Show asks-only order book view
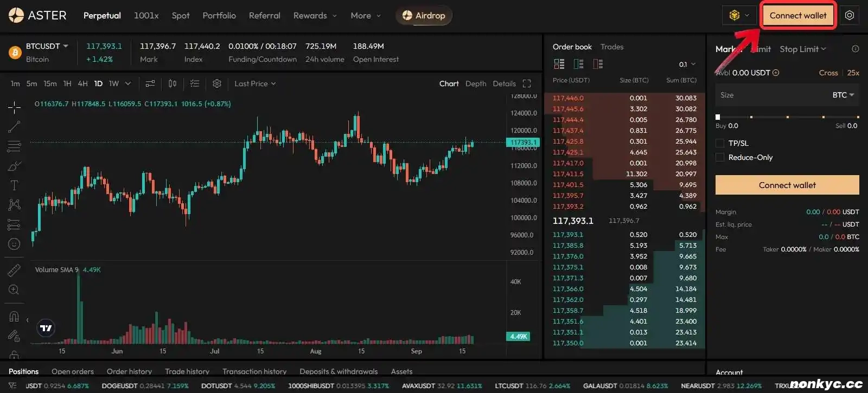This screenshot has width=868, height=393. (x=598, y=64)
